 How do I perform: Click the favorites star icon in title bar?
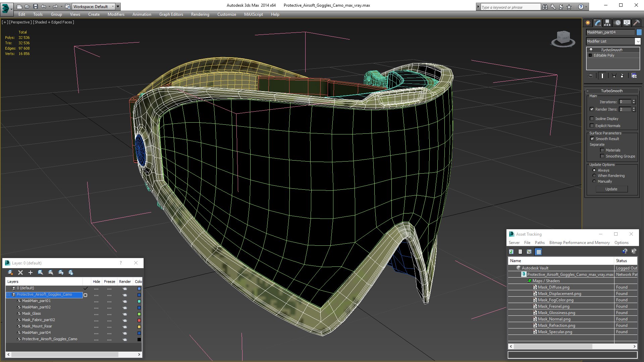[x=569, y=7]
